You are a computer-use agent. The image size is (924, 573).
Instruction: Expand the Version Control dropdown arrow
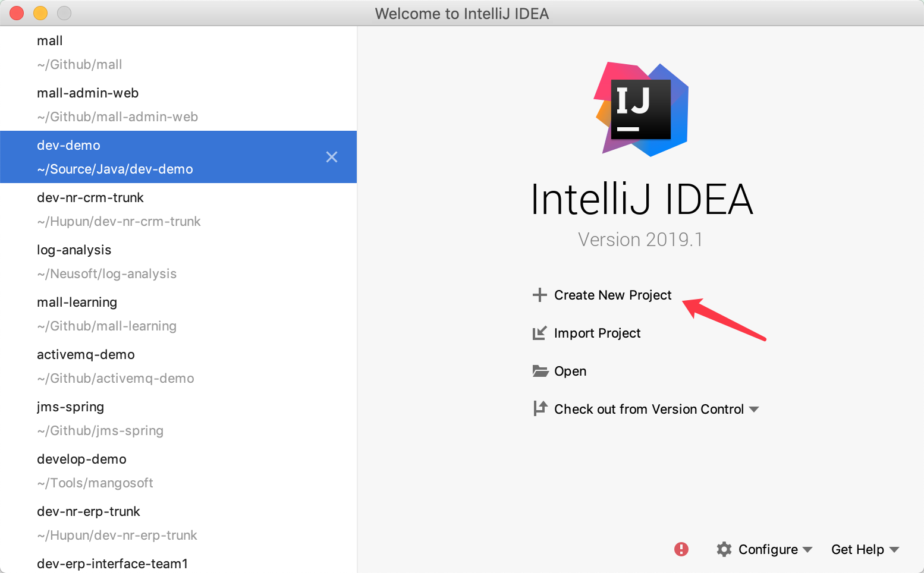[754, 410]
